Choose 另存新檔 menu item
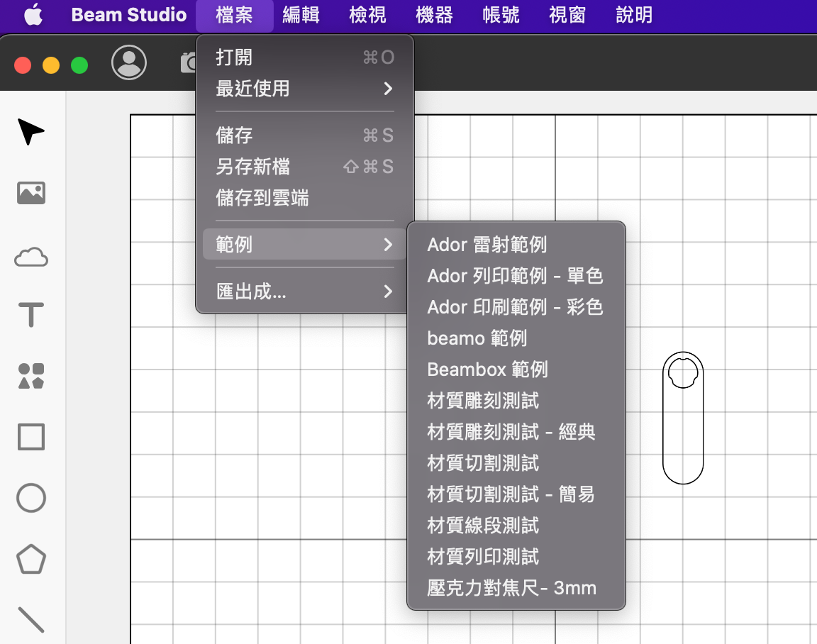817x644 pixels. pos(305,167)
